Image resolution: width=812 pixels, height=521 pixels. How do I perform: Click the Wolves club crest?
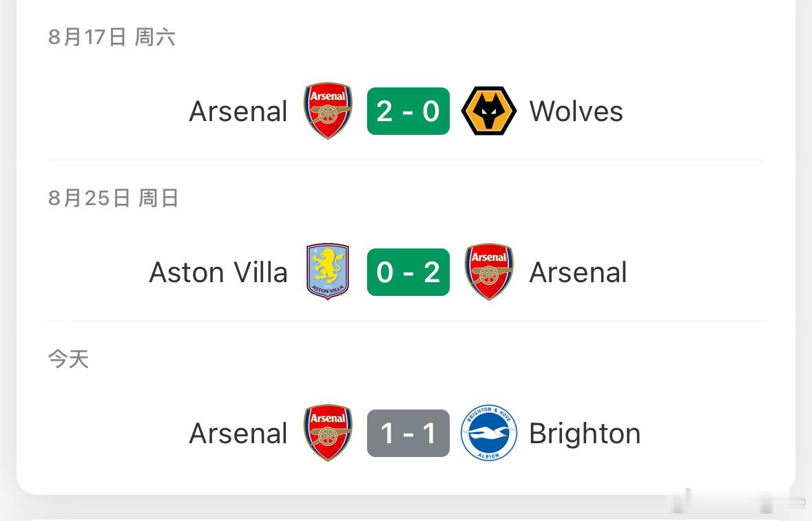pos(488,111)
